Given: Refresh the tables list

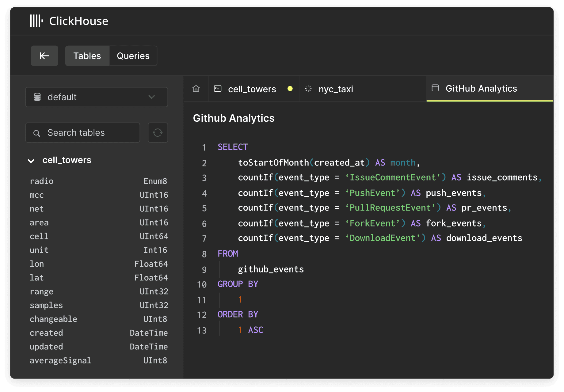Looking at the screenshot, I should pos(158,132).
